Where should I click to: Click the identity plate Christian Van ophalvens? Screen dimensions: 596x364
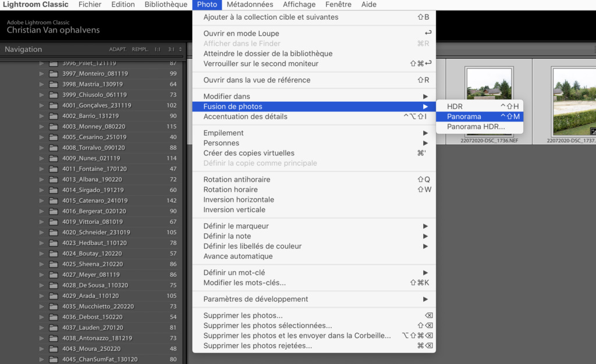pyautogui.click(x=53, y=30)
